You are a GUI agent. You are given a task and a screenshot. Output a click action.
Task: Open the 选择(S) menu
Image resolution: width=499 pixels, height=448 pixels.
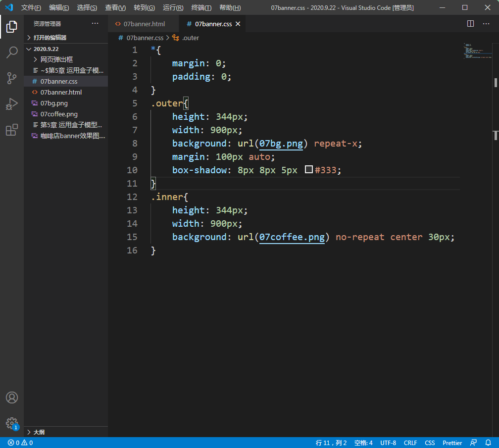coord(87,7)
